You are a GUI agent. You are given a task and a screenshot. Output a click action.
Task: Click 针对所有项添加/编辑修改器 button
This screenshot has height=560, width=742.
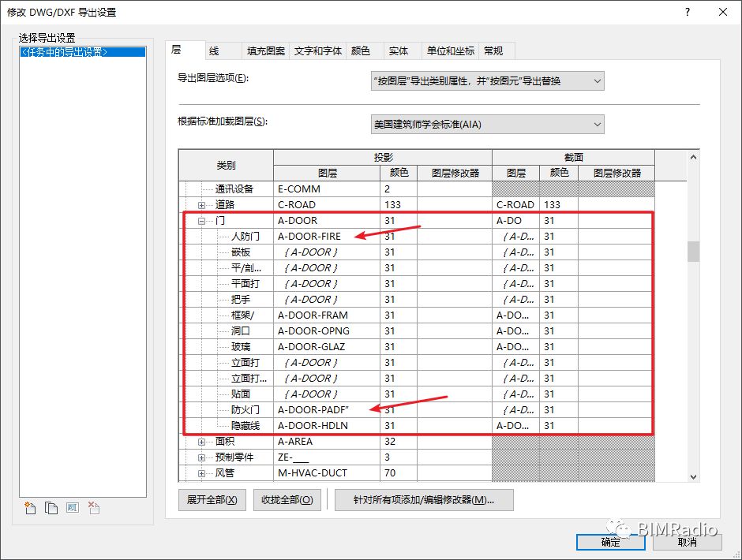point(424,500)
